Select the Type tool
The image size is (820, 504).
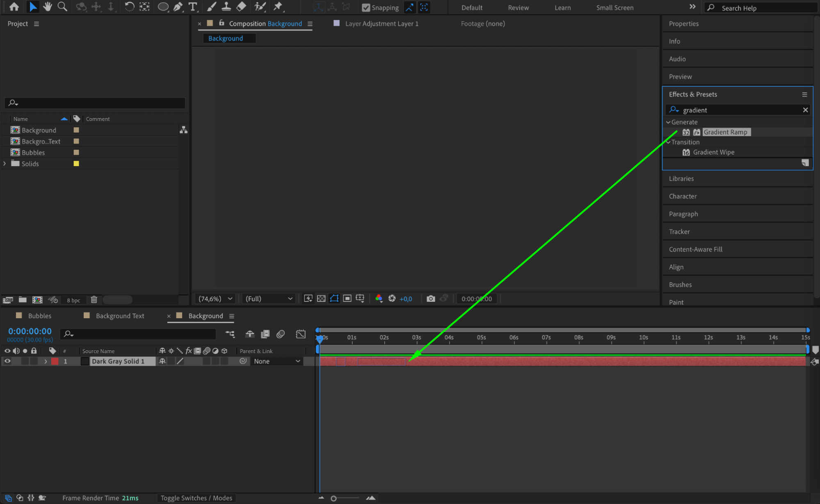[x=192, y=7]
